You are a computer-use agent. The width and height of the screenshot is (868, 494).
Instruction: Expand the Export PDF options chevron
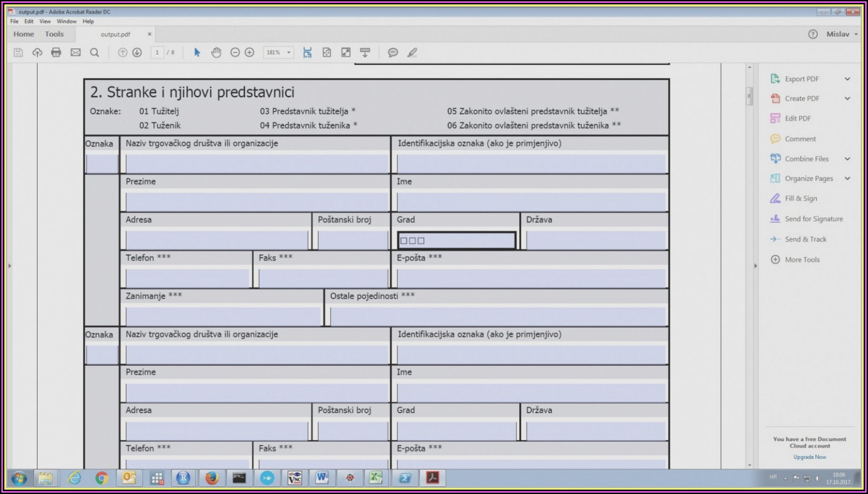pos(848,79)
